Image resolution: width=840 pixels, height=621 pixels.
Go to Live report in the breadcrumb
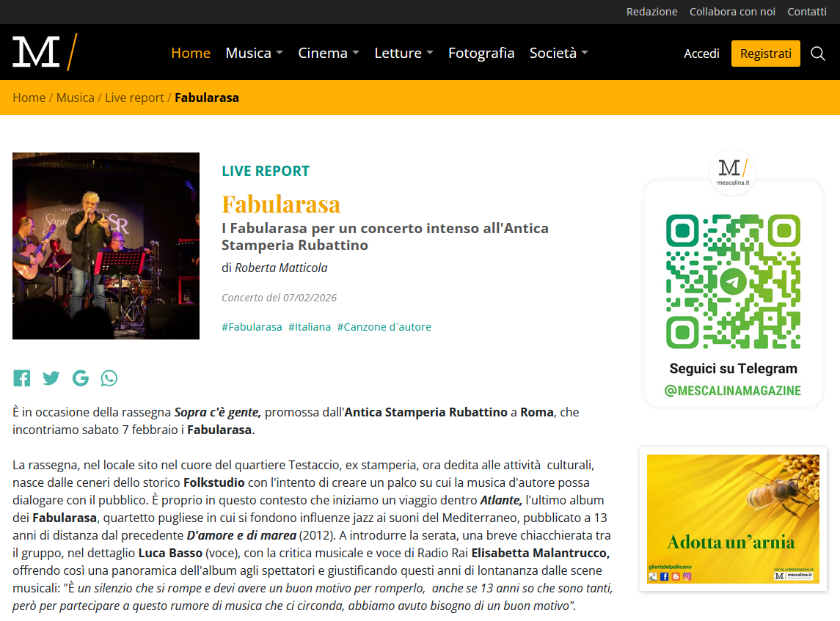(x=134, y=98)
